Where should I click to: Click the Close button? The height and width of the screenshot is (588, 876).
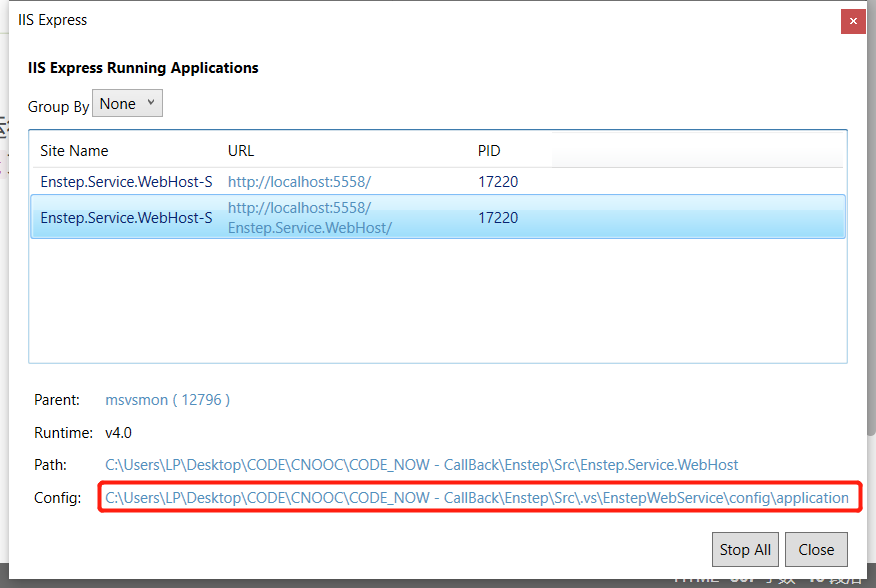(816, 549)
